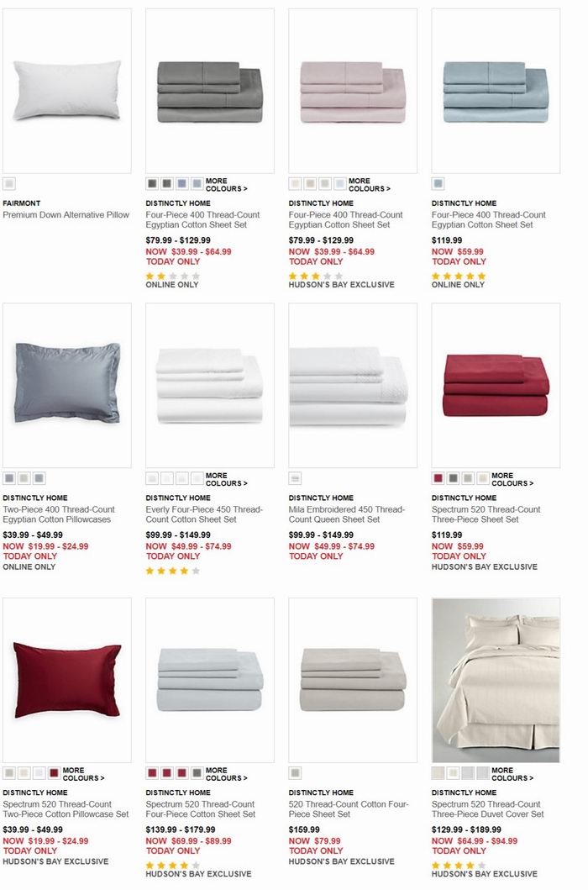This screenshot has width=588, height=890.
Task: Pick the dark red swatch under Spectrum Pillowcase Set
Action: [x=54, y=773]
